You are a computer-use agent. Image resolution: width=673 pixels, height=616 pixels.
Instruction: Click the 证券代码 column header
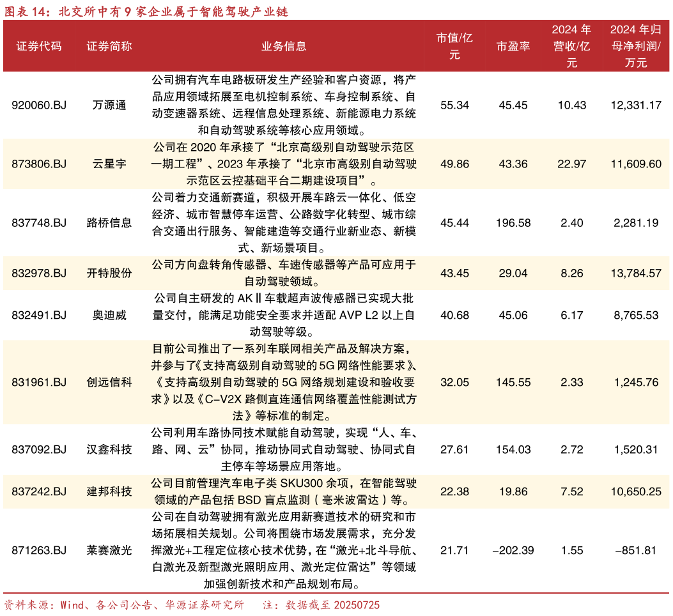(38, 46)
